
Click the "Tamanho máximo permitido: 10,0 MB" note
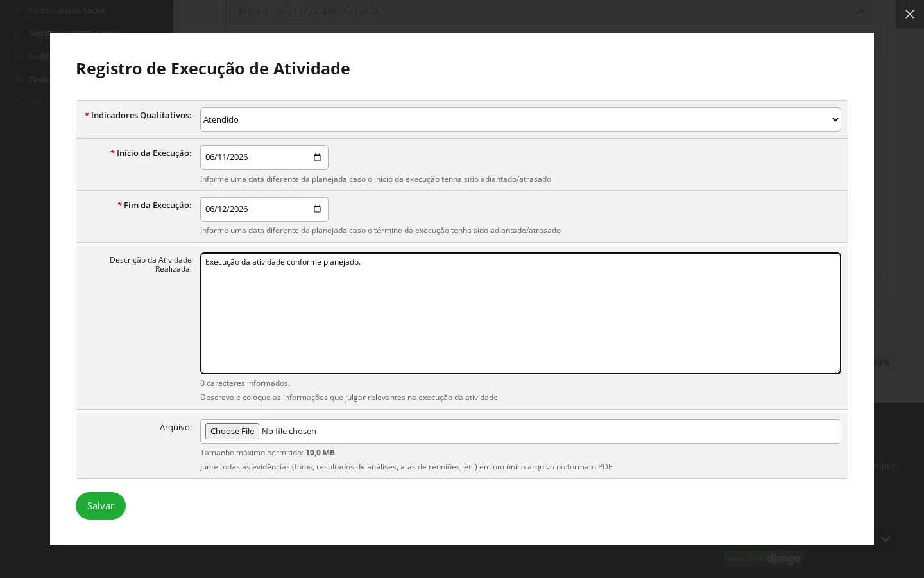[268, 453]
